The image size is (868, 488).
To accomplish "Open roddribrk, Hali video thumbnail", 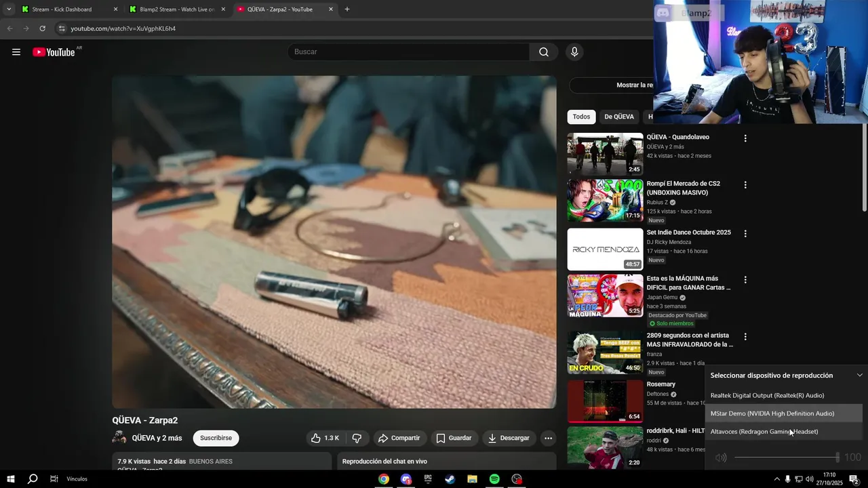I will coord(605,447).
